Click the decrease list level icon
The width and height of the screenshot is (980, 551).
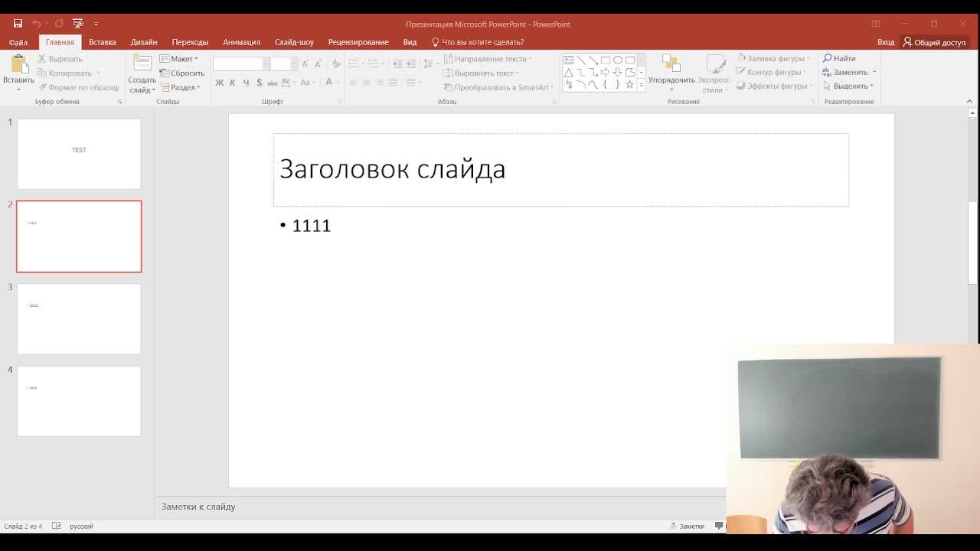click(397, 64)
